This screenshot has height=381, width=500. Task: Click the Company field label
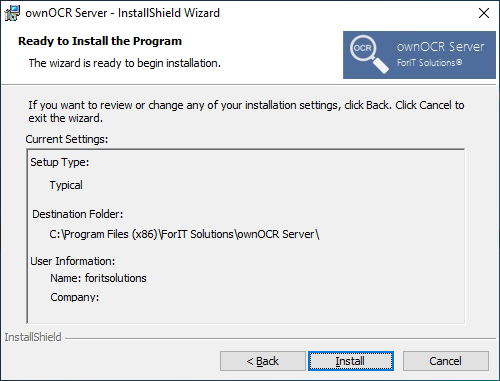pyautogui.click(x=75, y=297)
